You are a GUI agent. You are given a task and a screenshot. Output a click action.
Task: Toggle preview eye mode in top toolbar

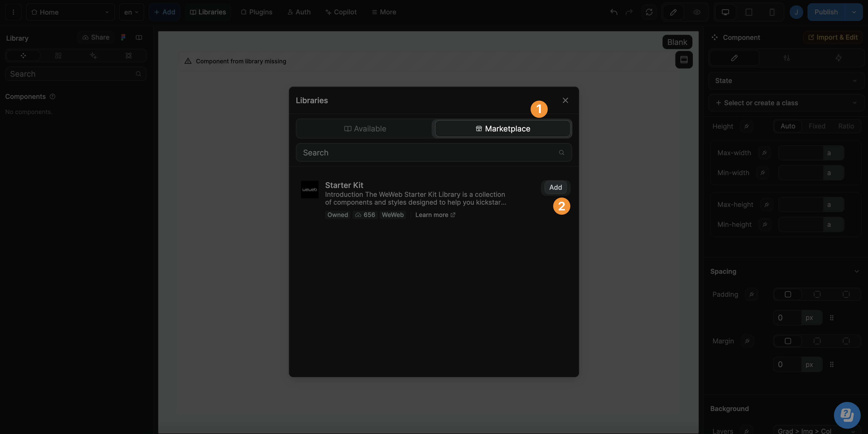coord(696,12)
